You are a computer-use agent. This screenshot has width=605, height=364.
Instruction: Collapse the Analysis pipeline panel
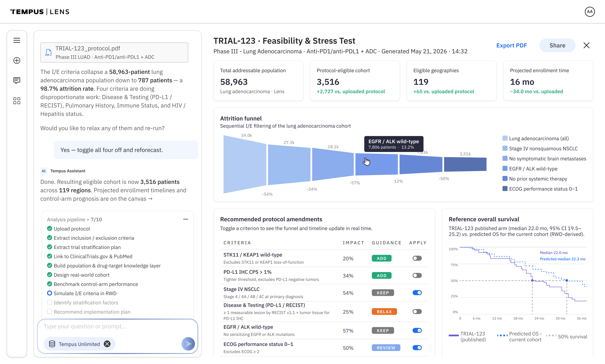(x=186, y=219)
